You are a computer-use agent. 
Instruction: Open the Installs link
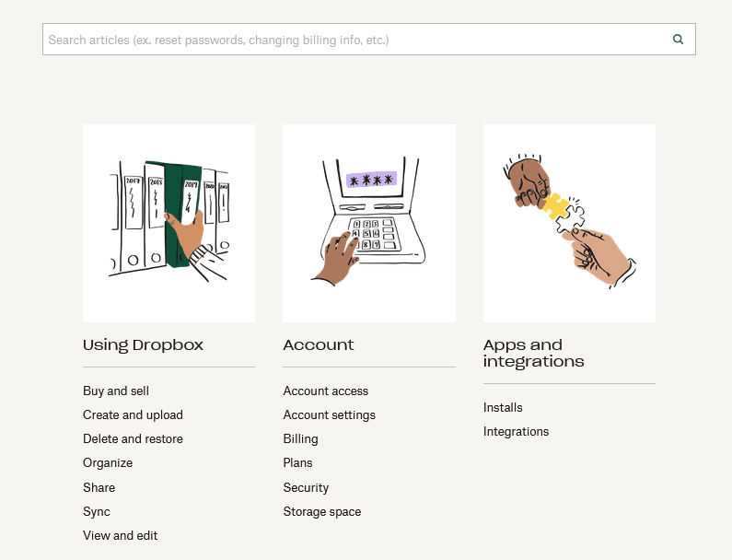click(503, 407)
